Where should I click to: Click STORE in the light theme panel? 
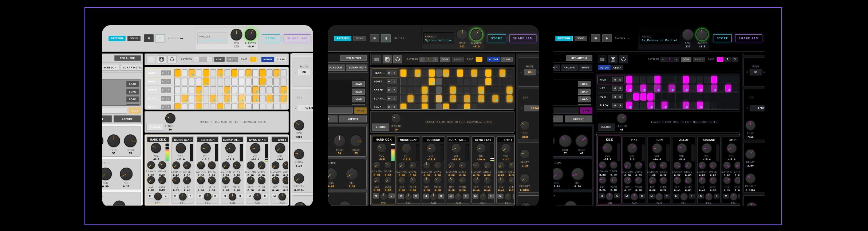tap(271, 38)
